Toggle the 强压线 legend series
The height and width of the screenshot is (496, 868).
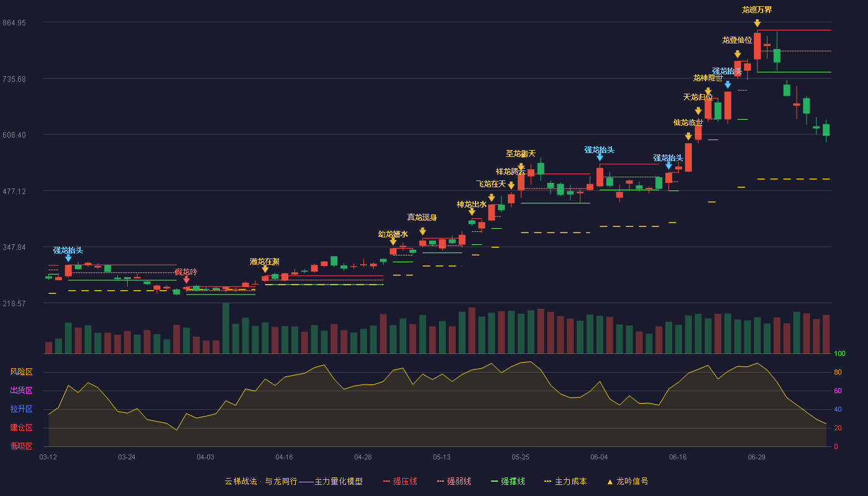coord(400,481)
